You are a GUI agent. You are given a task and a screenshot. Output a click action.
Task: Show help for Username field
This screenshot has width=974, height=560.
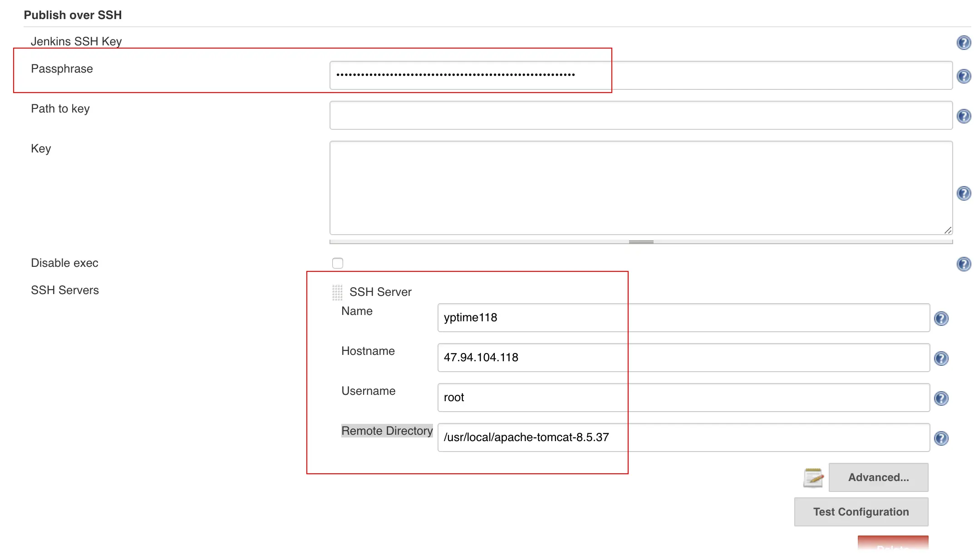(941, 398)
